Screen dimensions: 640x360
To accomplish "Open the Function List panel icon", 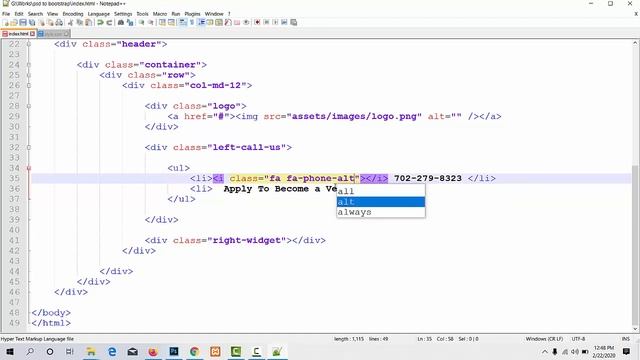I will pyautogui.click(x=228, y=22).
